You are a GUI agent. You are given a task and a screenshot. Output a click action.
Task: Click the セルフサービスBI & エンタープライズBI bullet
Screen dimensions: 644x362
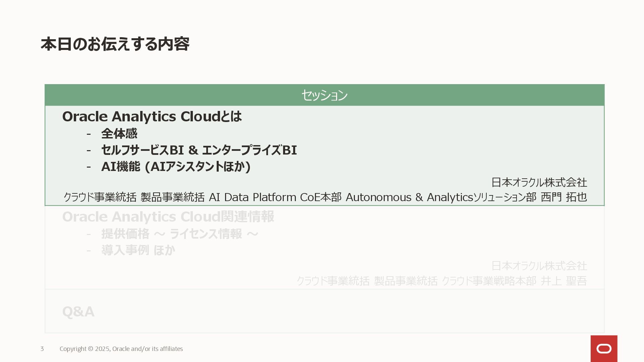[199, 150]
